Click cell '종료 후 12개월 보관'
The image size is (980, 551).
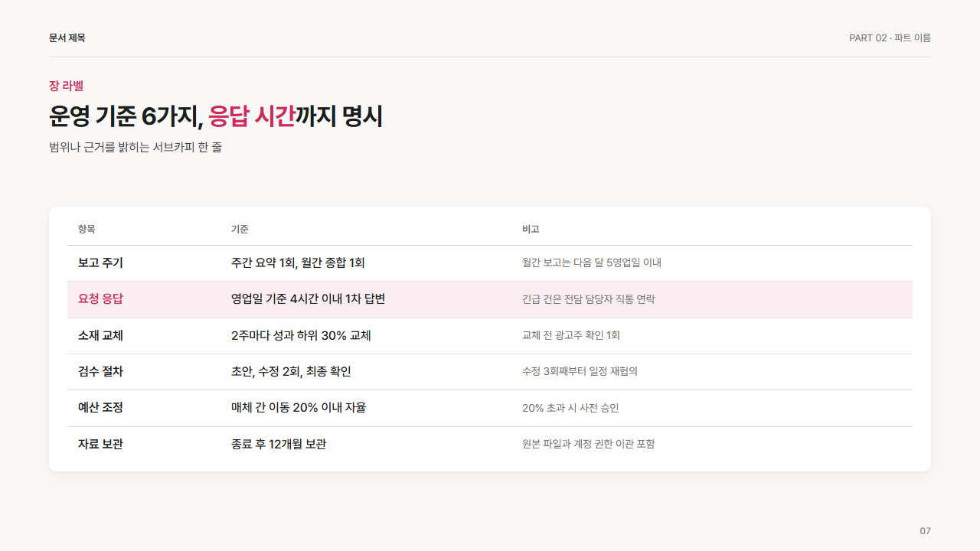(x=279, y=444)
